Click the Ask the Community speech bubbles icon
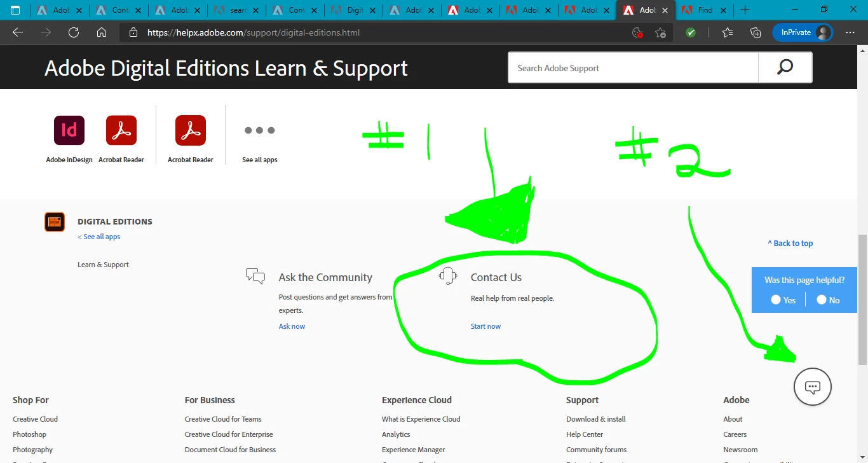Image resolution: width=868 pixels, height=463 pixels. pos(255,276)
